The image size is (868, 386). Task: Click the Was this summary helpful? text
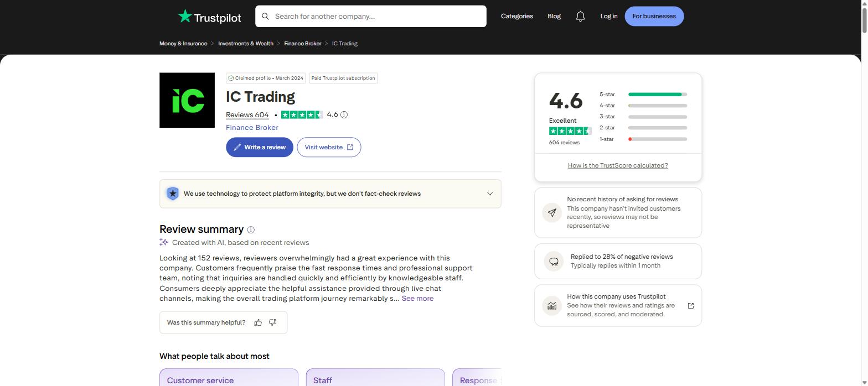pyautogui.click(x=206, y=322)
